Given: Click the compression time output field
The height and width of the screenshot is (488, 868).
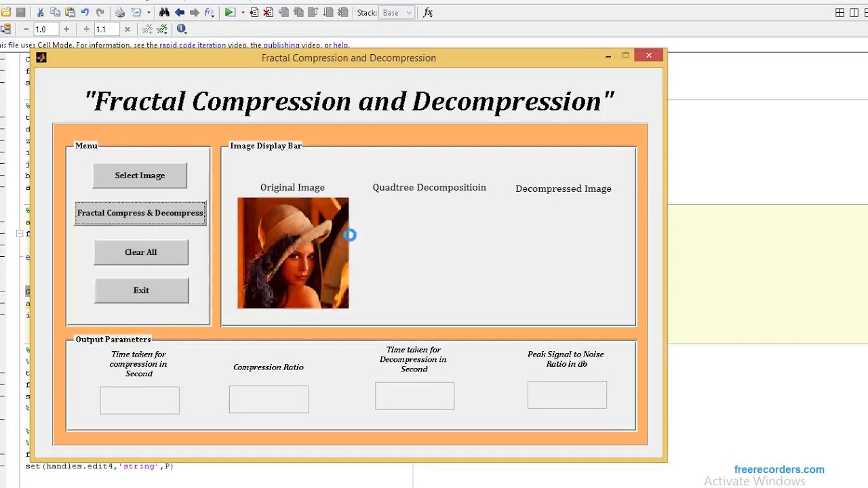Looking at the screenshot, I should coord(140,401).
